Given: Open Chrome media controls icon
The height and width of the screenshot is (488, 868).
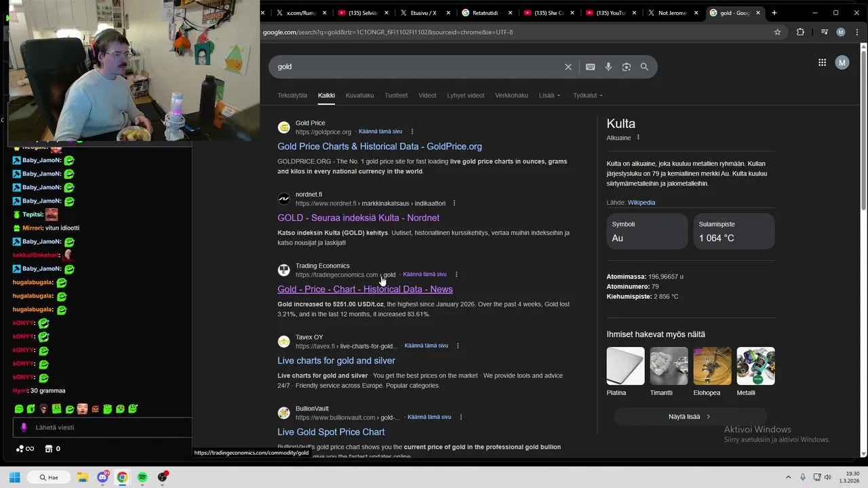Looking at the screenshot, I should pos(825,32).
